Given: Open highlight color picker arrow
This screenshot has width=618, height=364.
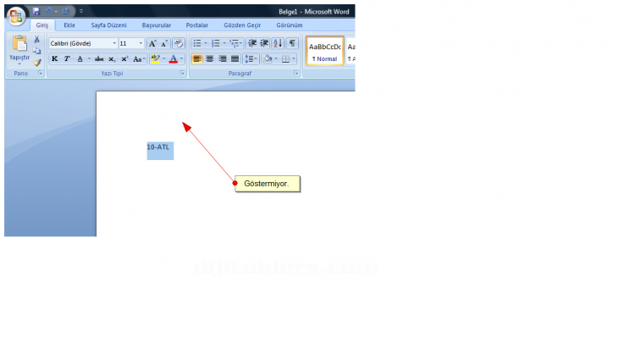Looking at the screenshot, I should tap(164, 58).
